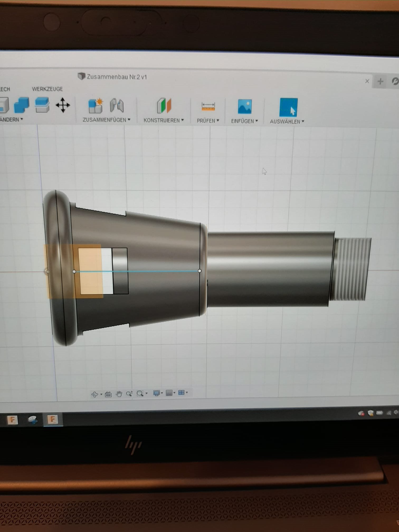
Task: Click the Look At camera icon
Action: 108,394
